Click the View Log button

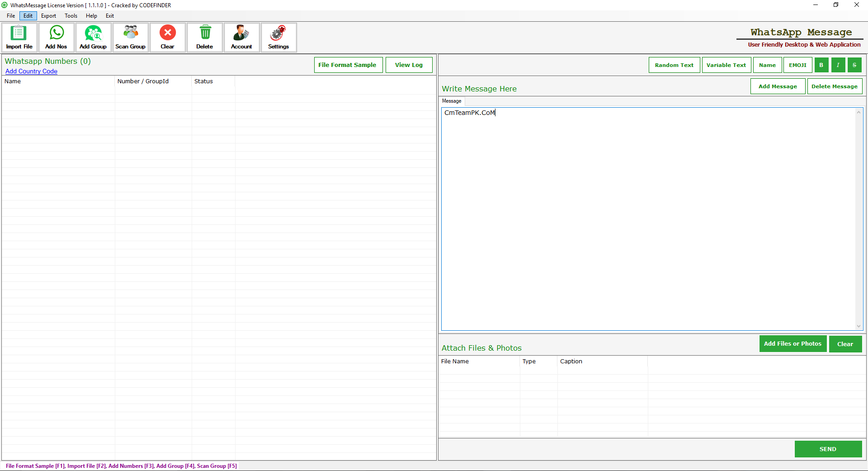409,65
